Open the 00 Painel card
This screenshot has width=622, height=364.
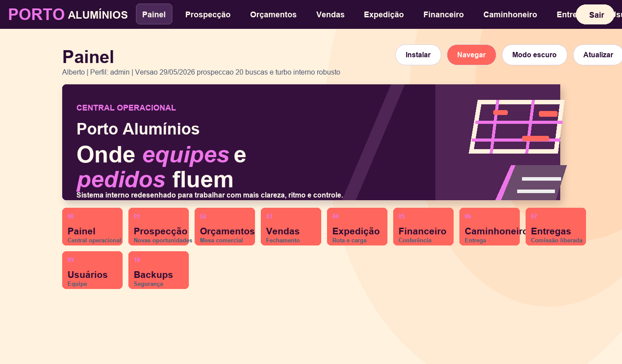[92, 226]
